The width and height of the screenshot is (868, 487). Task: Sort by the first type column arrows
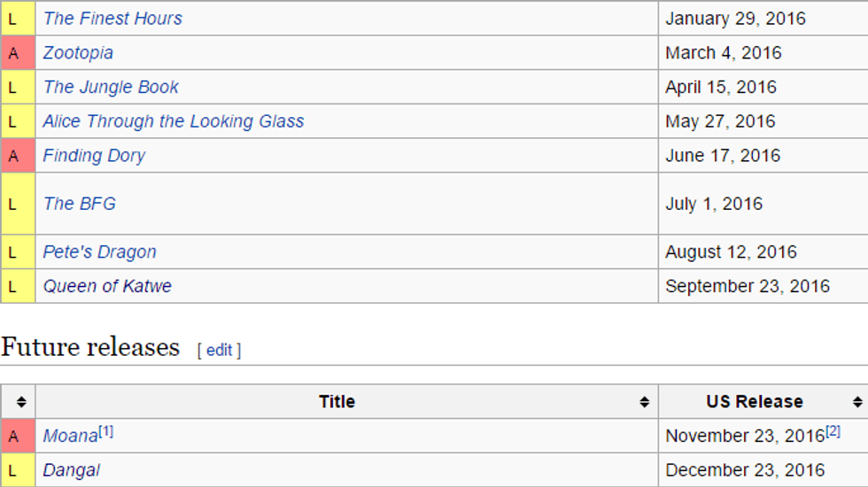(x=21, y=402)
